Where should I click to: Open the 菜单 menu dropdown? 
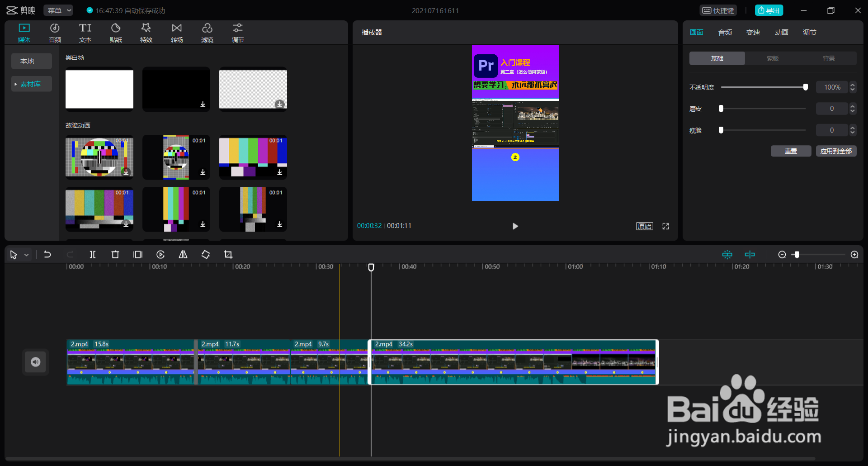(59, 10)
